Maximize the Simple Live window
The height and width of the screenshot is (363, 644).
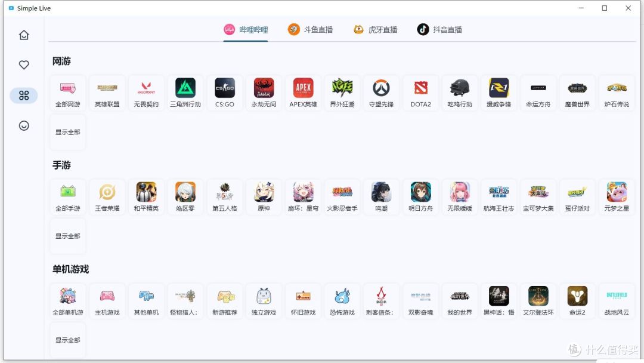[605, 8]
